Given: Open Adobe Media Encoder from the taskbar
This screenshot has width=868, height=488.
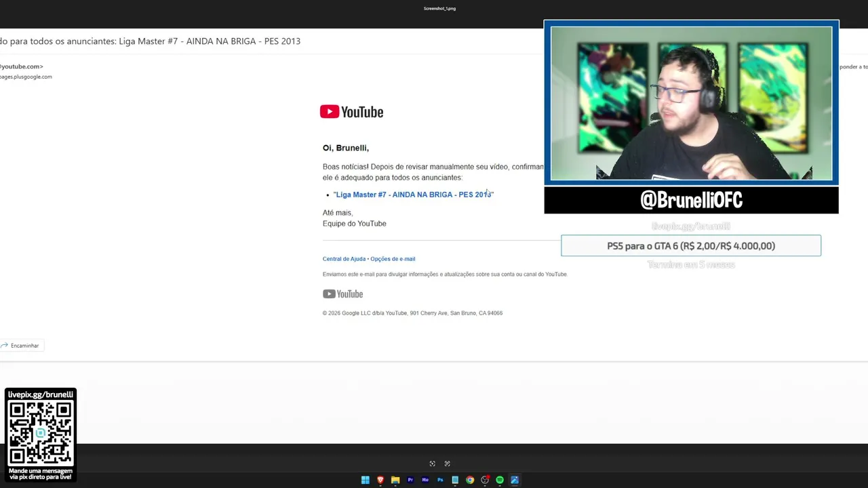Looking at the screenshot, I should (425, 480).
